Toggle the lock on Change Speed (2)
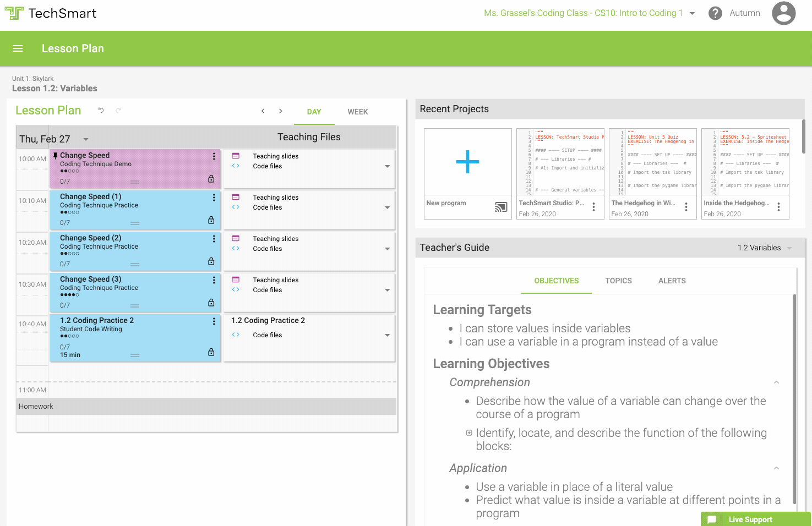Viewport: 812px width, 526px height. coord(211,261)
